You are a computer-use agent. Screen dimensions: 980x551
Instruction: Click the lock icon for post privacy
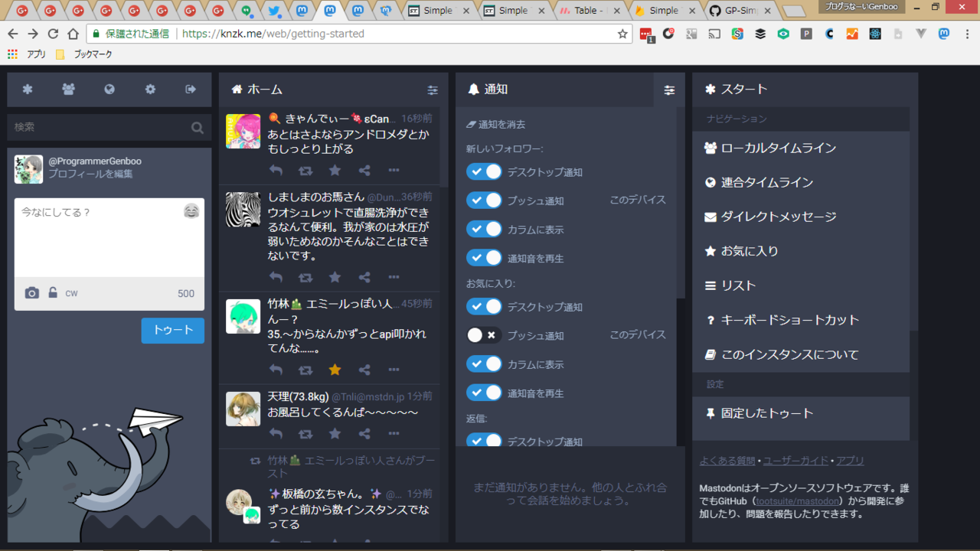coord(53,293)
